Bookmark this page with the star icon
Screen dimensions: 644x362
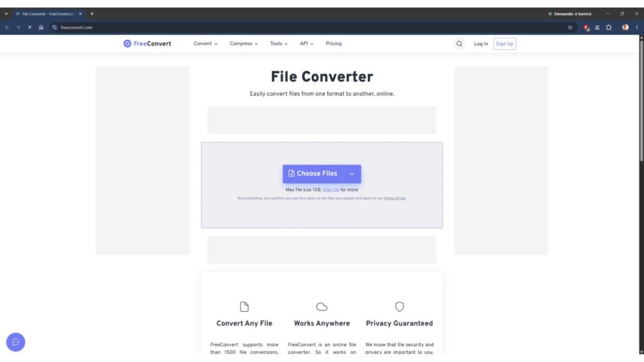point(570,28)
